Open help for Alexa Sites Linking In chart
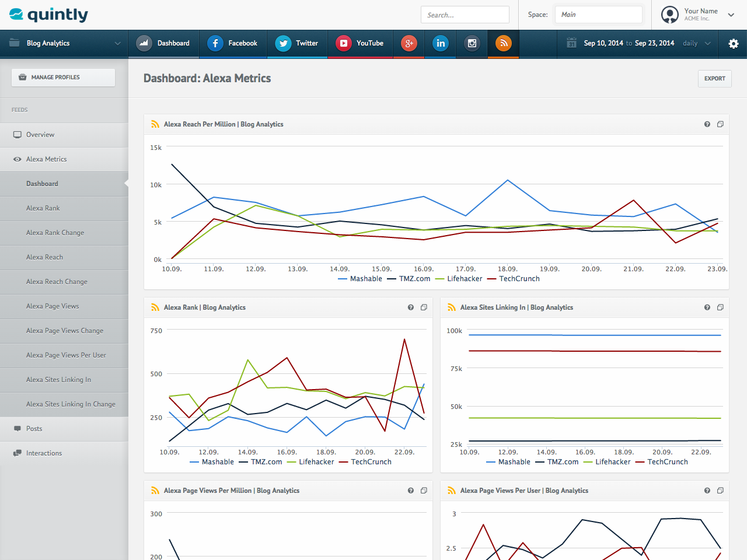This screenshot has width=747, height=560. point(707,307)
